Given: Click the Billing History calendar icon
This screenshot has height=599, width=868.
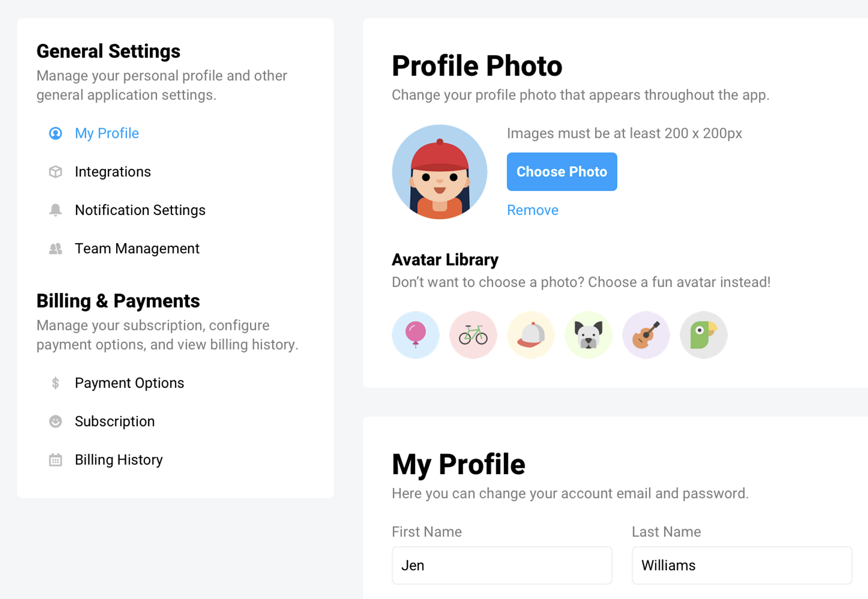Looking at the screenshot, I should tap(55, 460).
